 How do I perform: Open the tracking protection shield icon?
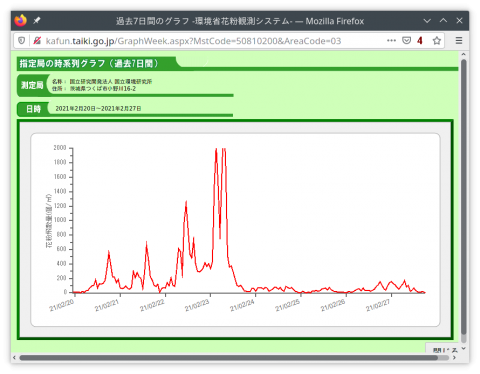[21, 41]
